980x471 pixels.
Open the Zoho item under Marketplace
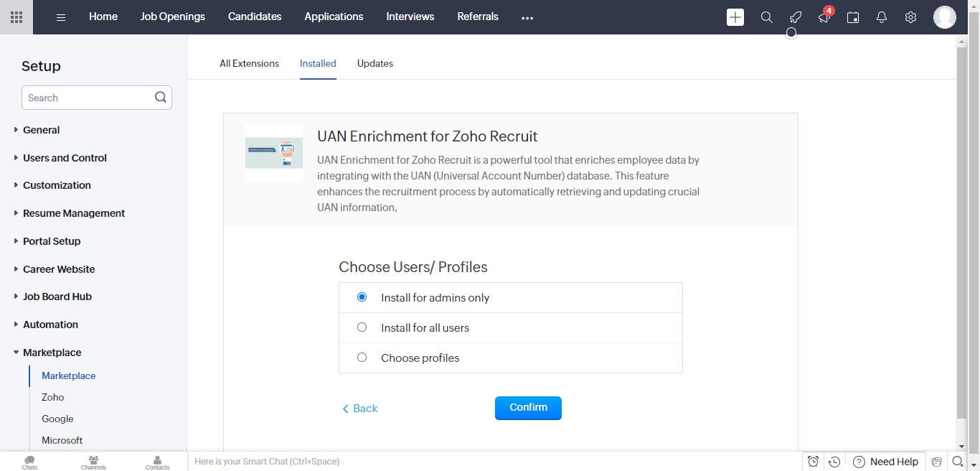click(x=53, y=397)
